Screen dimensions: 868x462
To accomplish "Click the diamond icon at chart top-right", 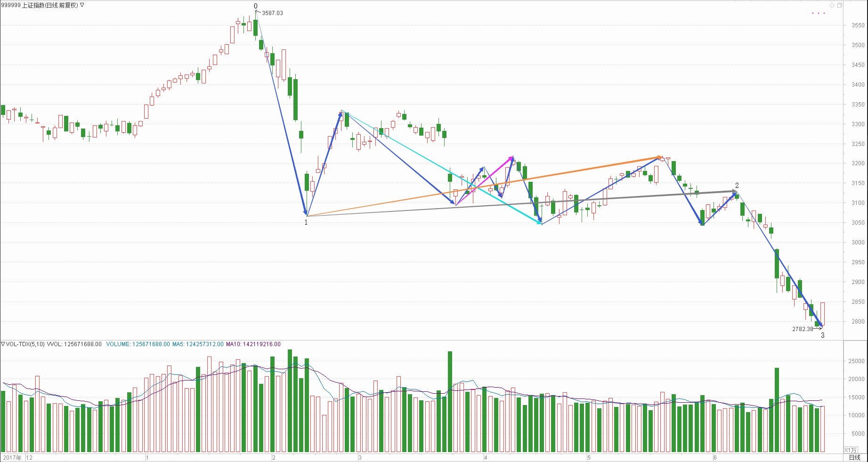I will pos(832,5).
